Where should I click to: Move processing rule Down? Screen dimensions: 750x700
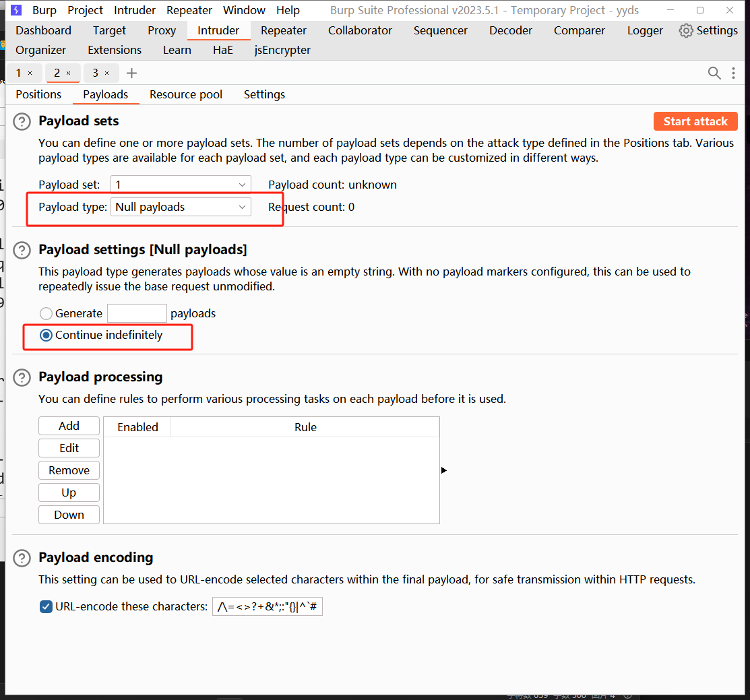pos(69,515)
